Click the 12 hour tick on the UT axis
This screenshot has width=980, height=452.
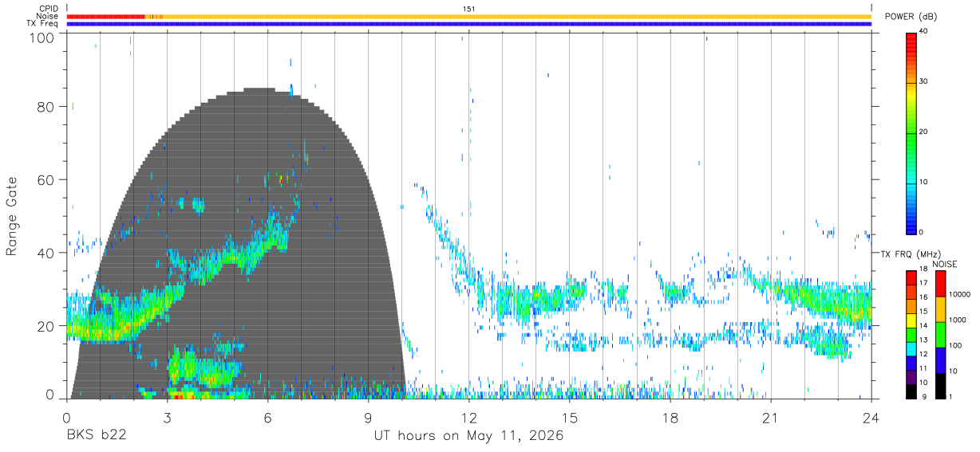pos(468,417)
